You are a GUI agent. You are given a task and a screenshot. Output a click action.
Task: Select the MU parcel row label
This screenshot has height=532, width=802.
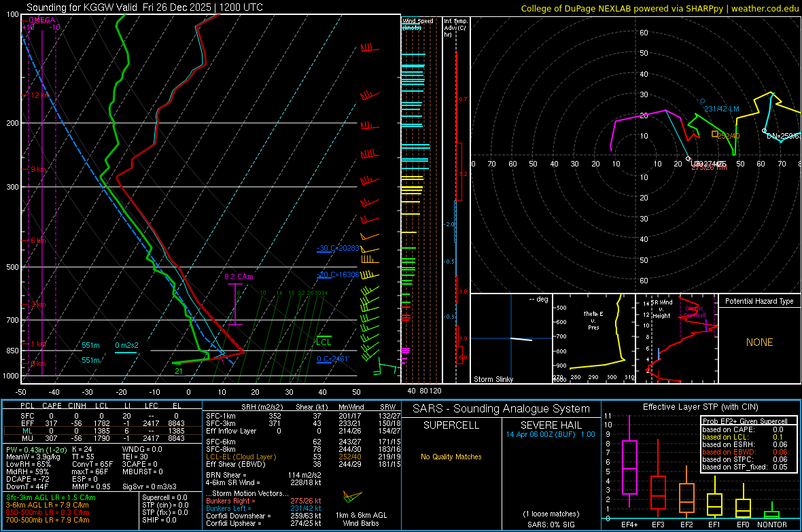pos(27,438)
